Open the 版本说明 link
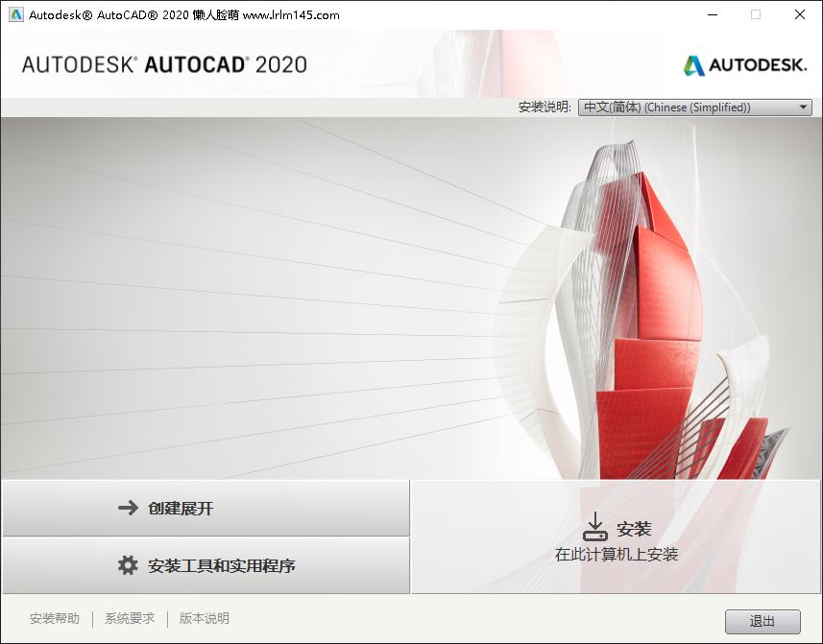This screenshot has height=644, width=823. (x=205, y=618)
